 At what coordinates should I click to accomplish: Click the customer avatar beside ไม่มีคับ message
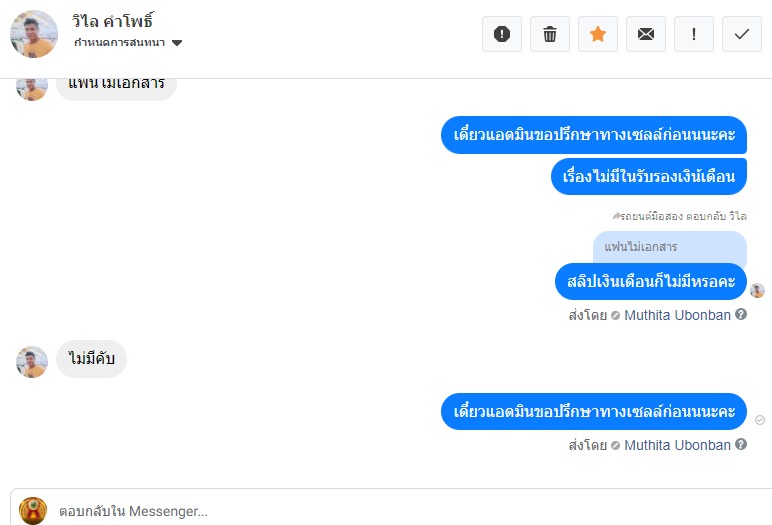[x=32, y=362]
